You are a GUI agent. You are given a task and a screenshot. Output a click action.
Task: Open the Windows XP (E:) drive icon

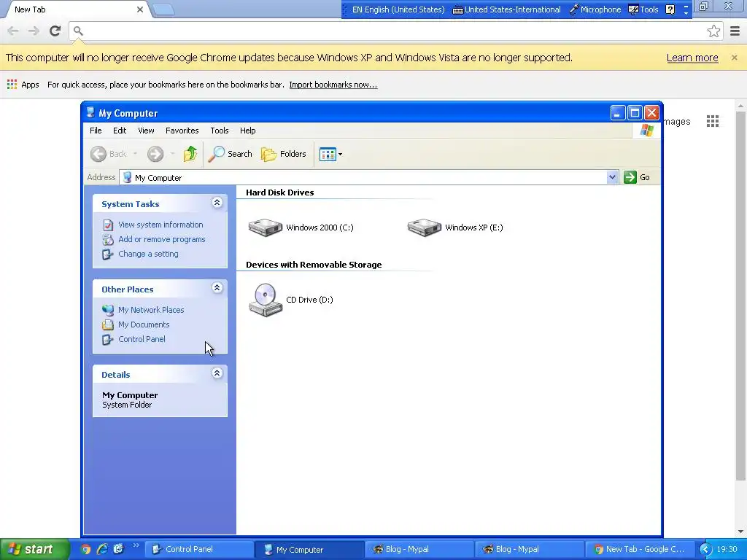425,227
